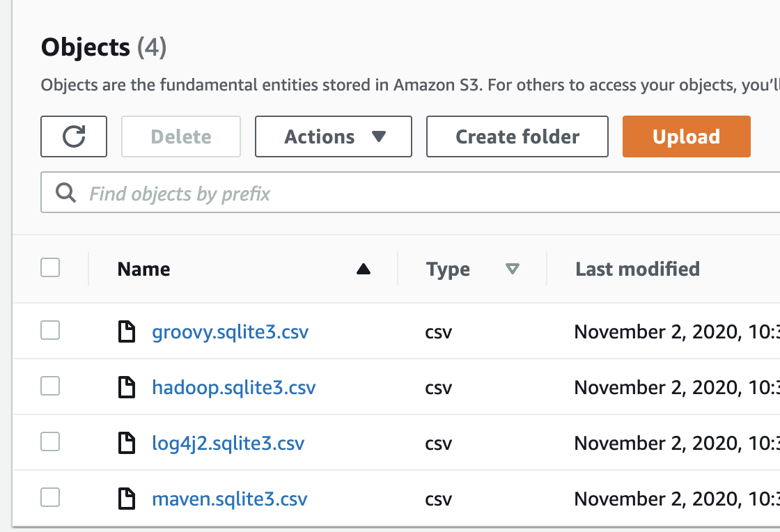Click the orange Upload button

[x=686, y=136]
